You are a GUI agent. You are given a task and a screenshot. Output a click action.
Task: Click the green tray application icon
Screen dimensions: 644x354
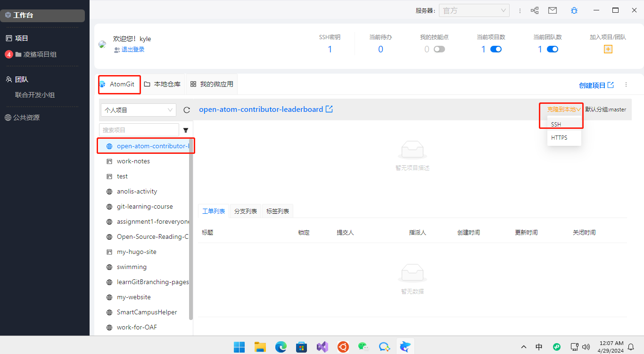(557, 347)
